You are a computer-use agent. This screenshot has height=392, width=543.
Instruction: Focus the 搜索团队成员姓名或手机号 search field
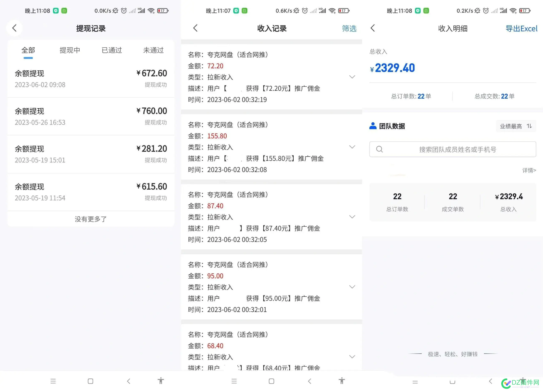(453, 149)
